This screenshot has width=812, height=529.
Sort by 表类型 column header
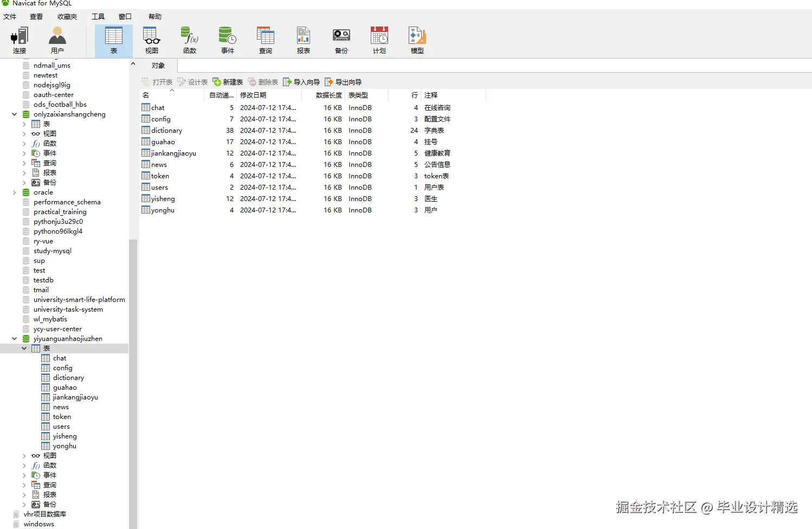[366, 95]
